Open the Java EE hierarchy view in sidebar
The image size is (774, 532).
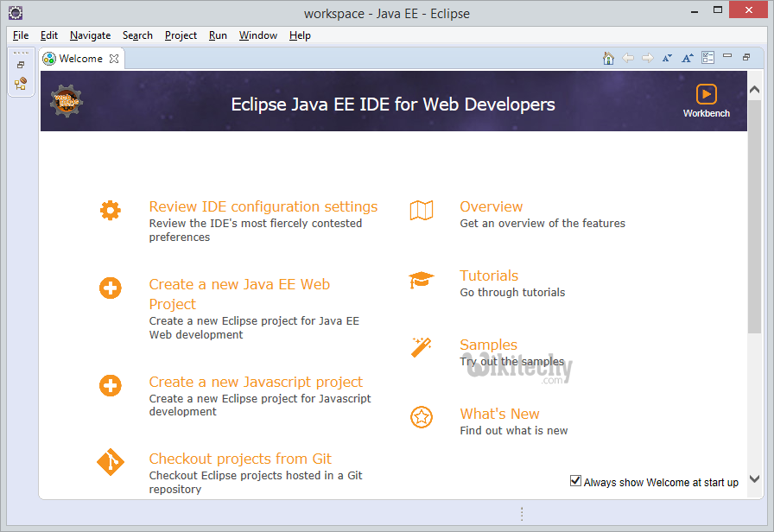(21, 84)
